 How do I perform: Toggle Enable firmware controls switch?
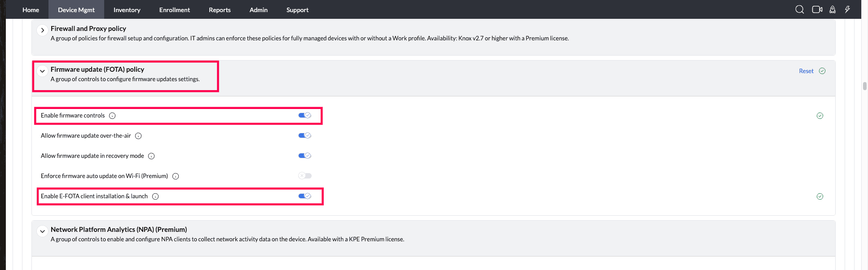[x=304, y=115]
